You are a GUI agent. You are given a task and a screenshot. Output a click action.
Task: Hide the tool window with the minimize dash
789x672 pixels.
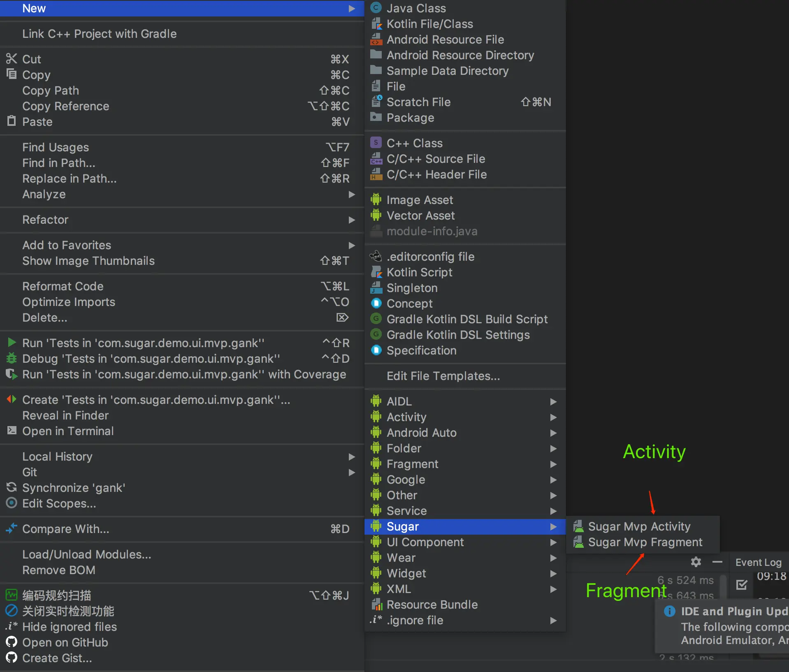coord(717,562)
